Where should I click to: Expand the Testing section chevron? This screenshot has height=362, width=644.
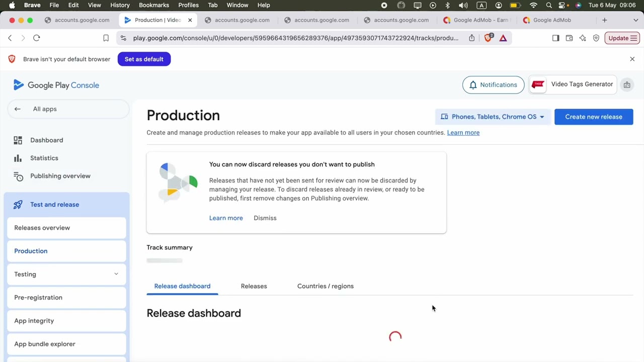[x=116, y=274]
